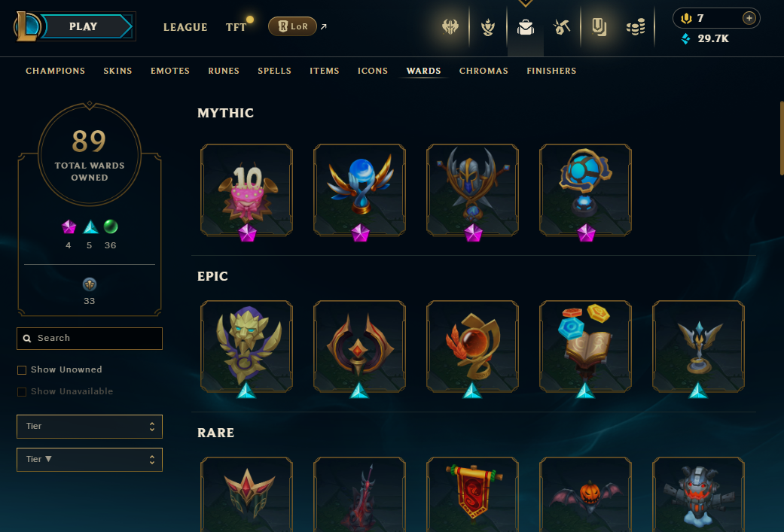Viewport: 784px width, 532px height.
Task: Switch to the Skins tab
Action: (x=117, y=71)
